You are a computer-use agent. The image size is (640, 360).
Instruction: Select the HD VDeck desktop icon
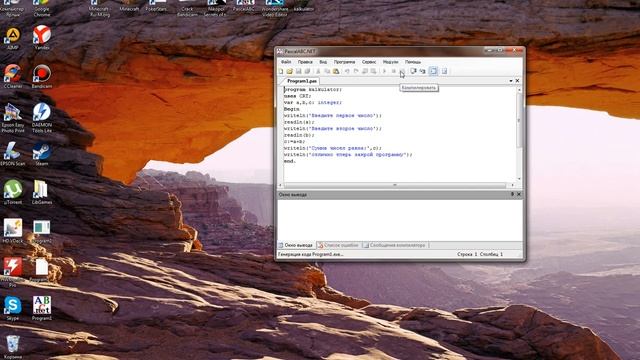coord(13,231)
